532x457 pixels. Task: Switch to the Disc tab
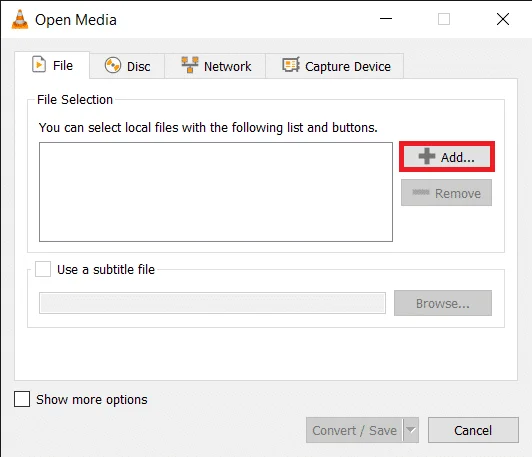tap(127, 66)
